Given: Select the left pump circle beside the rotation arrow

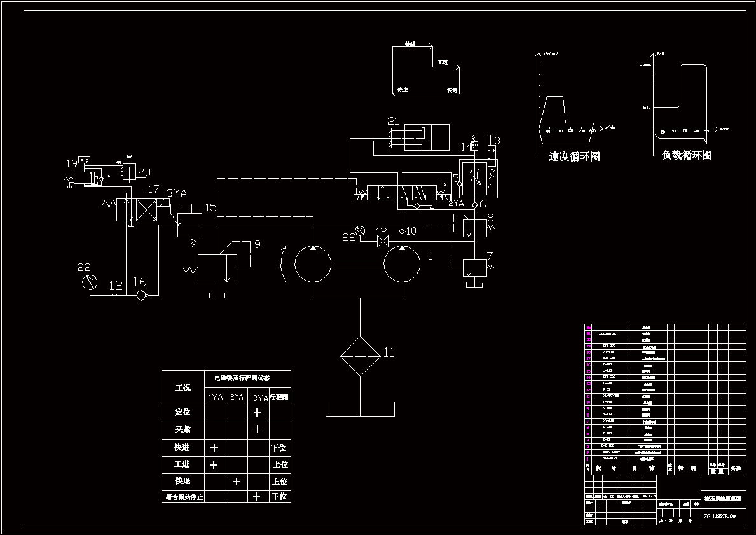Looking at the screenshot, I should [313, 264].
